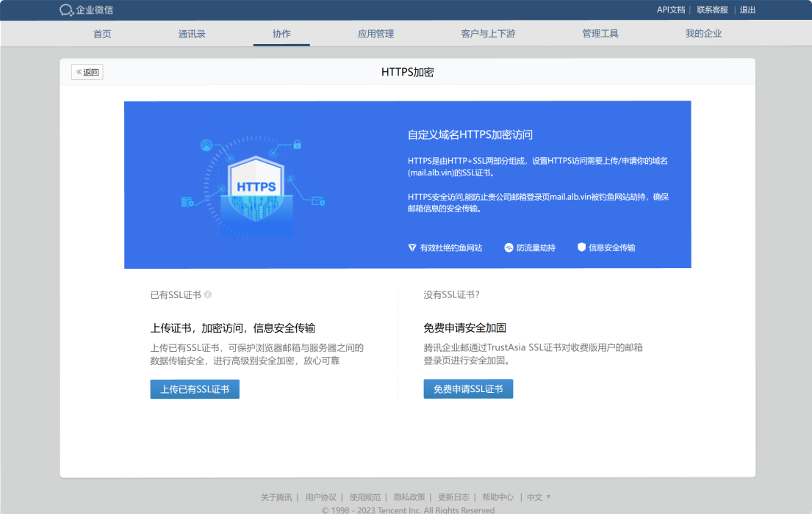Click the 信息安全传输 banner label
The height and width of the screenshot is (514, 812).
tap(611, 248)
